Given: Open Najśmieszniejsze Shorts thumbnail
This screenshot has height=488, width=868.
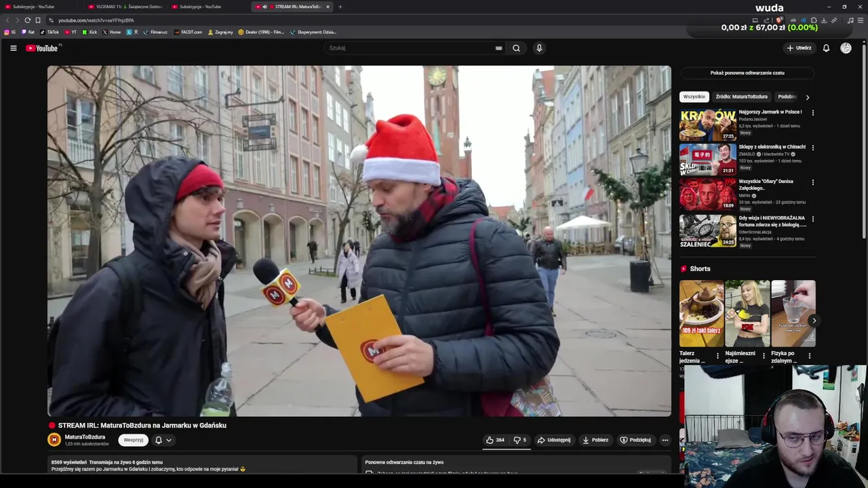Looking at the screenshot, I should click(x=747, y=314).
